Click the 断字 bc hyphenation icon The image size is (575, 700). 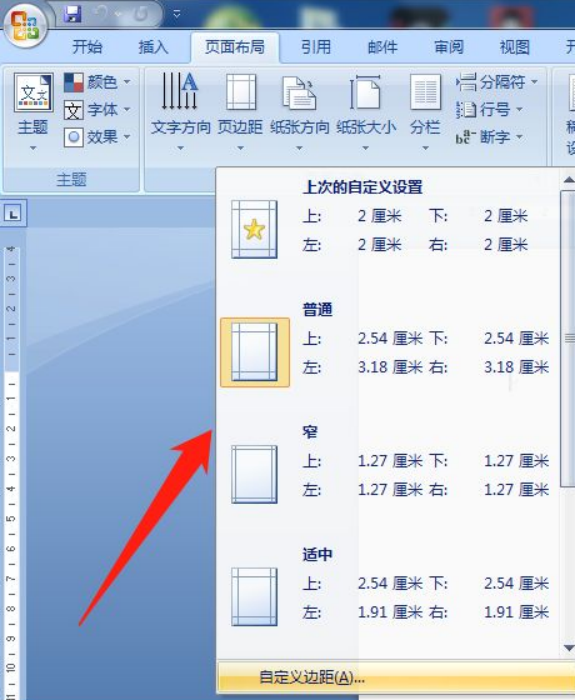(466, 137)
